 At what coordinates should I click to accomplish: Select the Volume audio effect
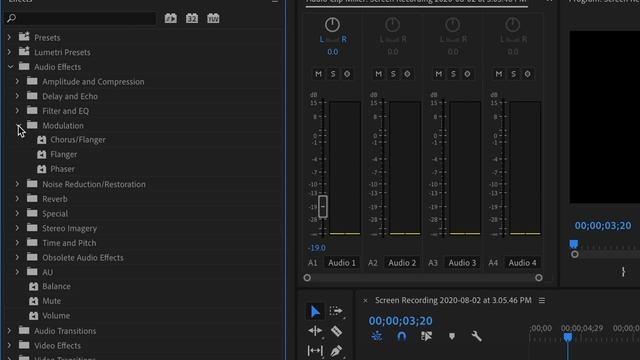click(56, 316)
